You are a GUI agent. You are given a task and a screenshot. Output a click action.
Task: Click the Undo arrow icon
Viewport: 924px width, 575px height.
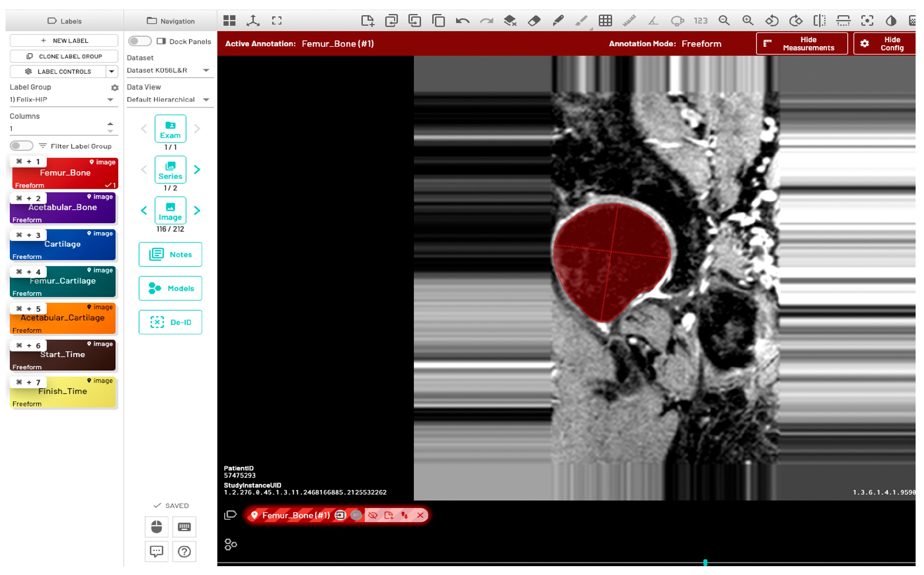tap(462, 21)
